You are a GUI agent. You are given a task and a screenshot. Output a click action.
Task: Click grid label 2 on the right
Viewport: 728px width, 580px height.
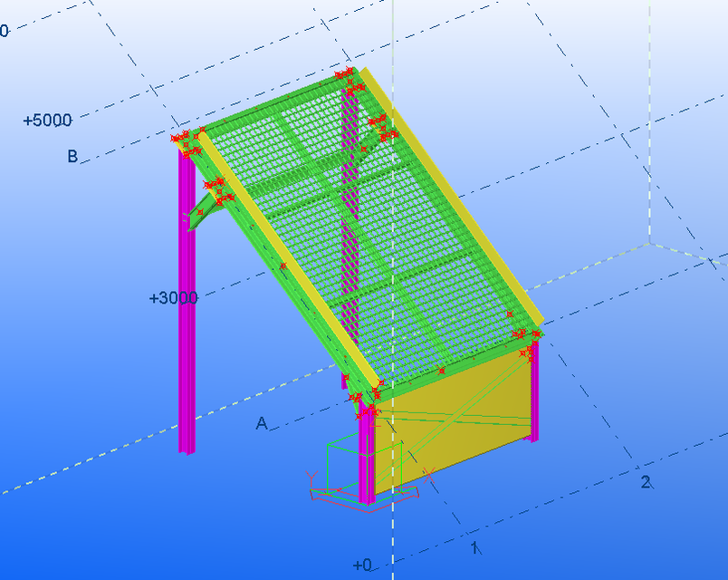tap(647, 482)
